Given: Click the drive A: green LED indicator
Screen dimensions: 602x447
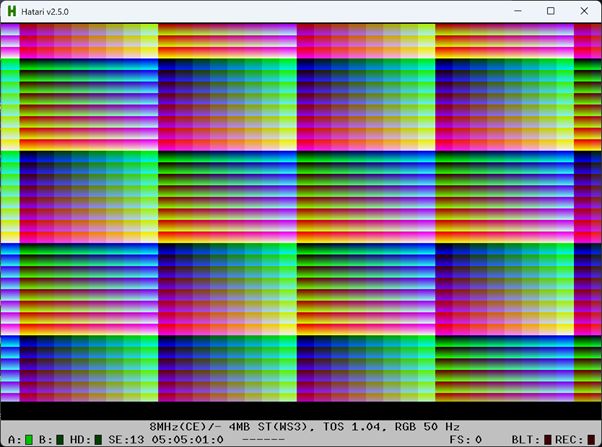Looking at the screenshot, I should click(29, 439).
